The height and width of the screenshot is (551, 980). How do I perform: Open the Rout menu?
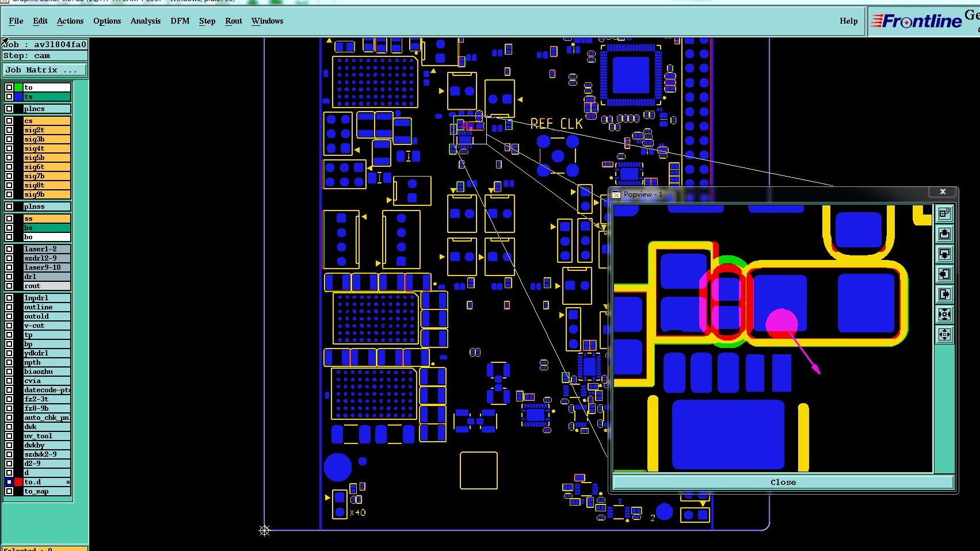[234, 21]
